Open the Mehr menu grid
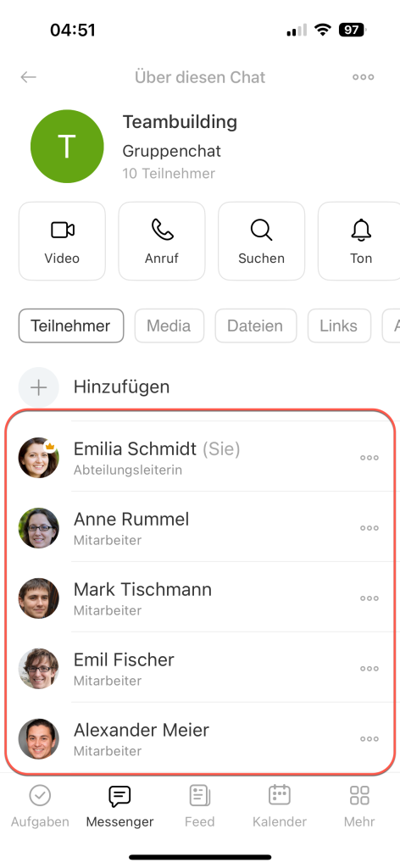This screenshot has height=868, width=400. [359, 806]
